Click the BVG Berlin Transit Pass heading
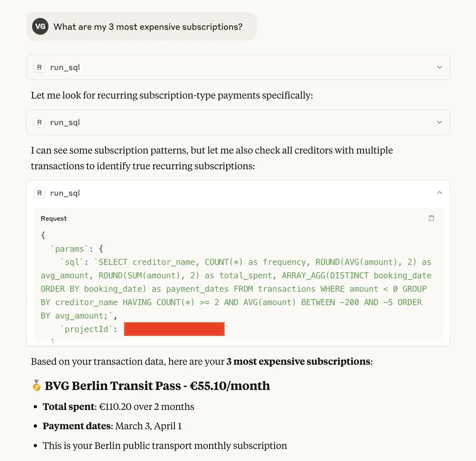This screenshot has width=476, height=461. (157, 386)
